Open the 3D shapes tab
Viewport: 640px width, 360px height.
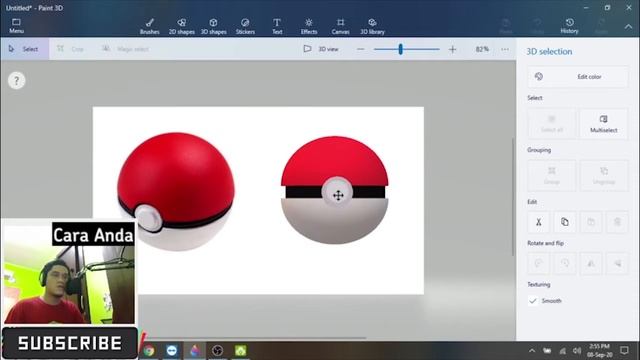[x=213, y=26]
